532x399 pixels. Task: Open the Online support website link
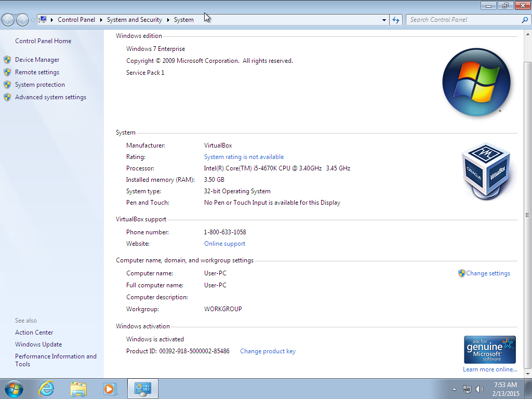(224, 244)
